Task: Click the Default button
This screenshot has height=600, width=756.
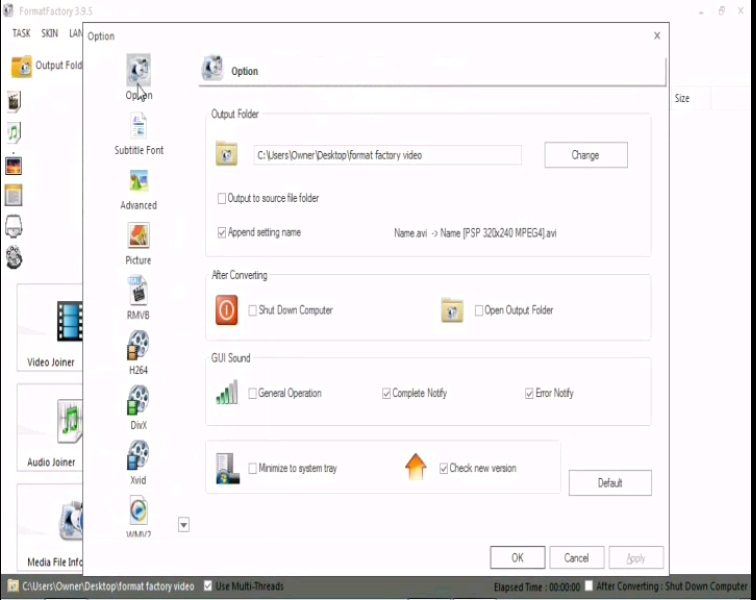Action: (x=610, y=483)
